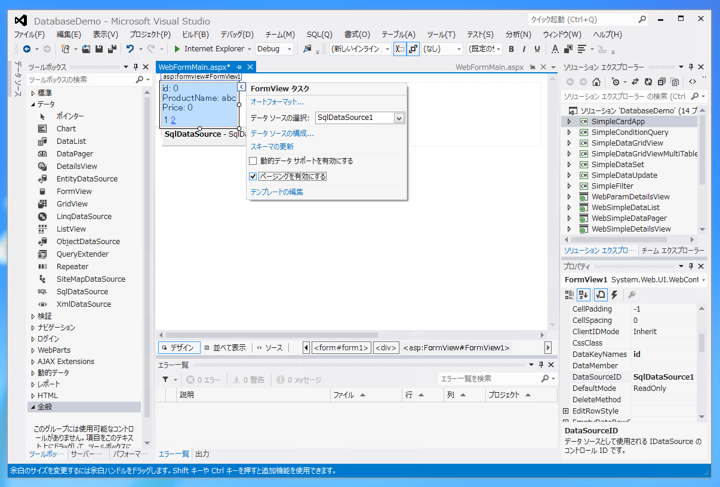Image resolution: width=720 pixels, height=487 pixels.
Task: Click the categorized view icon in Properties
Action: click(569, 295)
